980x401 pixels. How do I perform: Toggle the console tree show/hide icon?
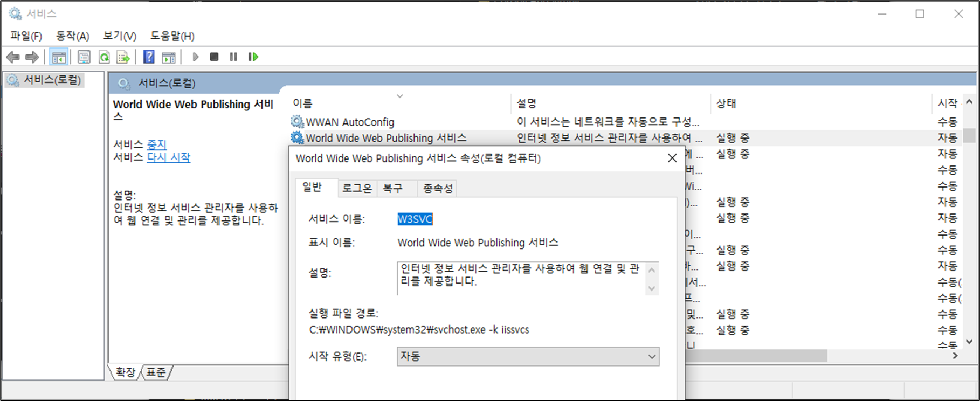click(59, 57)
